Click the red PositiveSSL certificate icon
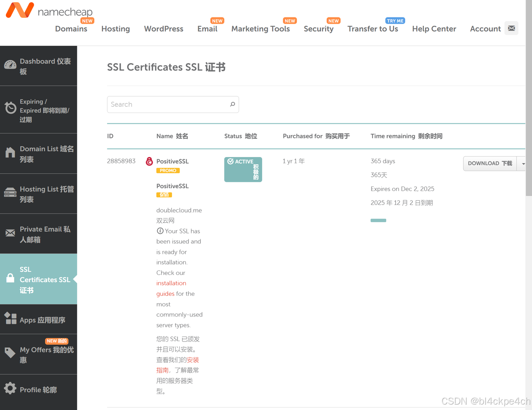532x410 pixels. coord(149,161)
